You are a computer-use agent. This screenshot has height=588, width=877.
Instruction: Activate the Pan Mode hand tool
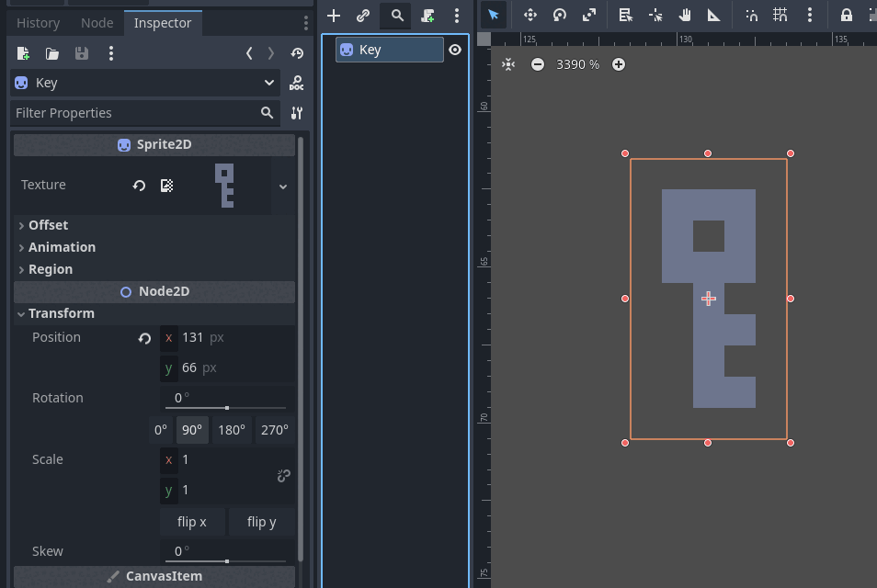point(685,15)
